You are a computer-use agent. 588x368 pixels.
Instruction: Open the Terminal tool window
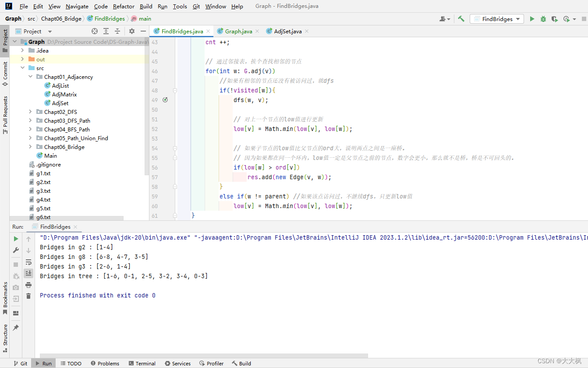point(142,363)
